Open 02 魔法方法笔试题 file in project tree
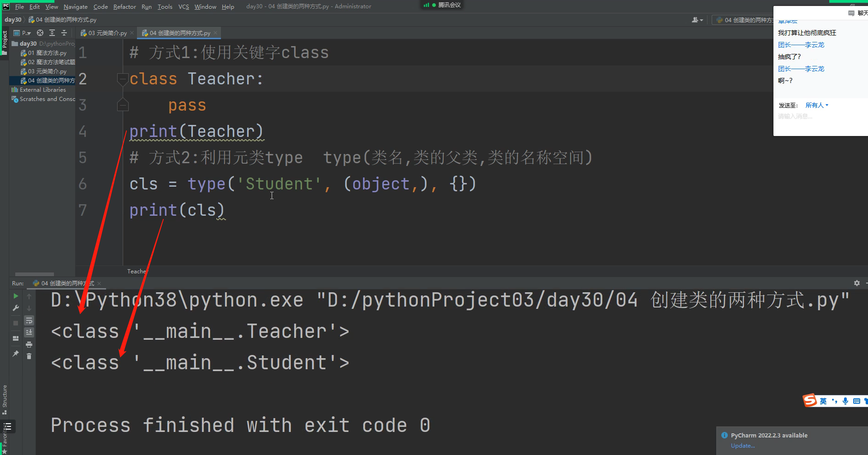The height and width of the screenshot is (455, 868). pos(48,62)
